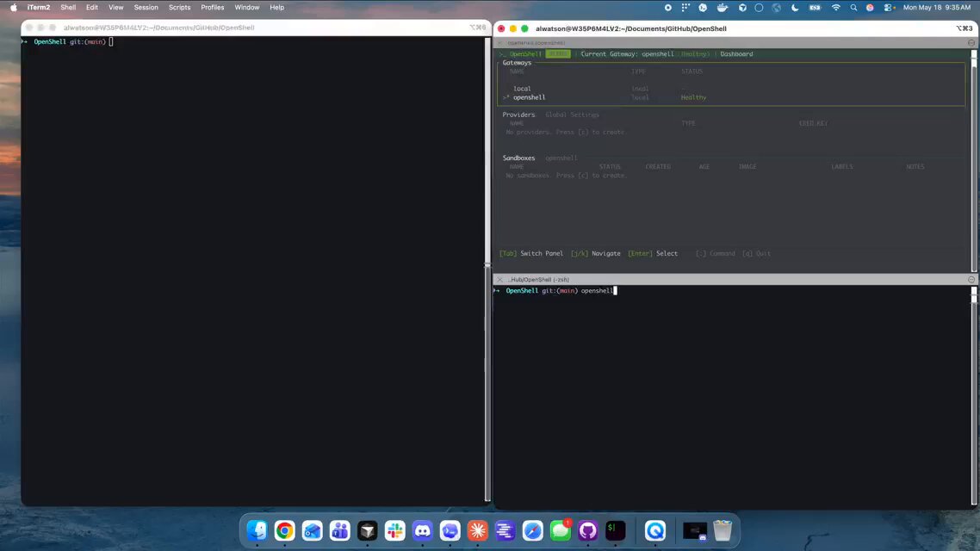This screenshot has width=980, height=551.
Task: Click the left terminal window scrollbar
Action: point(487,269)
